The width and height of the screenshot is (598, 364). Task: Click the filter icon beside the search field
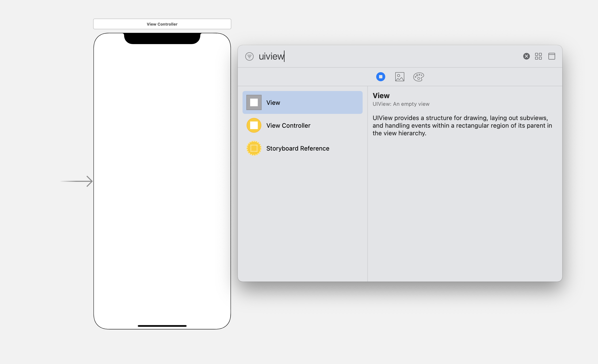pos(249,56)
